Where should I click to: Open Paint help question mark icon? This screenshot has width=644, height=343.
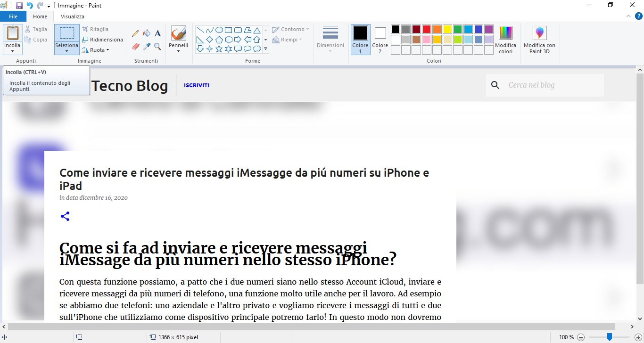tap(639, 16)
